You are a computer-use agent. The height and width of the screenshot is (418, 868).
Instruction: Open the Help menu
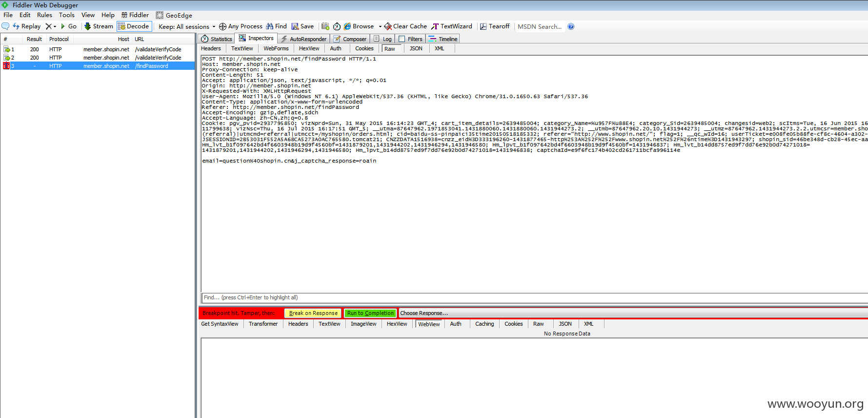pyautogui.click(x=108, y=15)
